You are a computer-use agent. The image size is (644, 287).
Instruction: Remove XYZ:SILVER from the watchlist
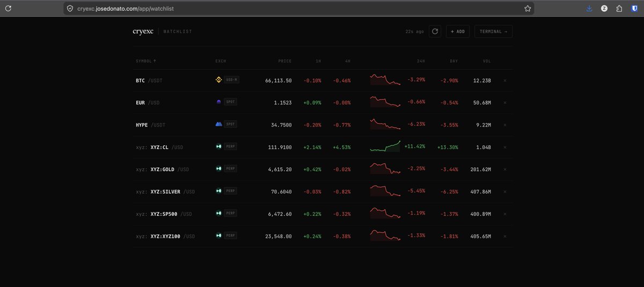tap(505, 192)
